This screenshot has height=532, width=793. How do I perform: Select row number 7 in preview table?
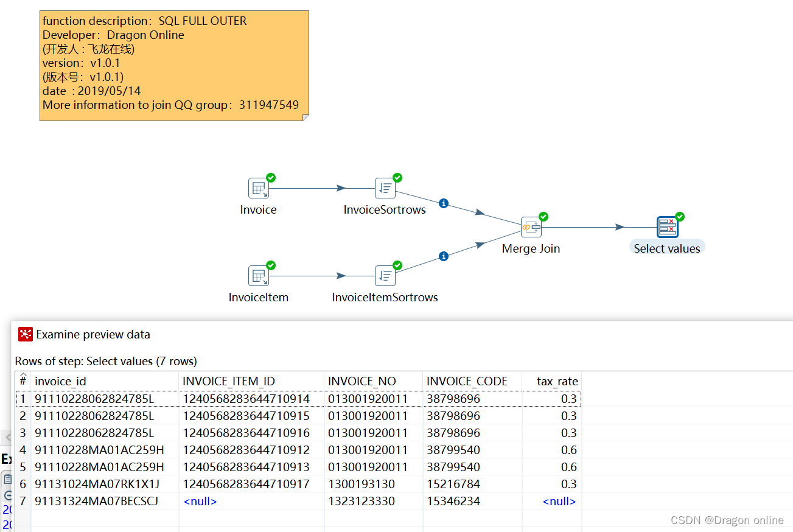coord(23,501)
